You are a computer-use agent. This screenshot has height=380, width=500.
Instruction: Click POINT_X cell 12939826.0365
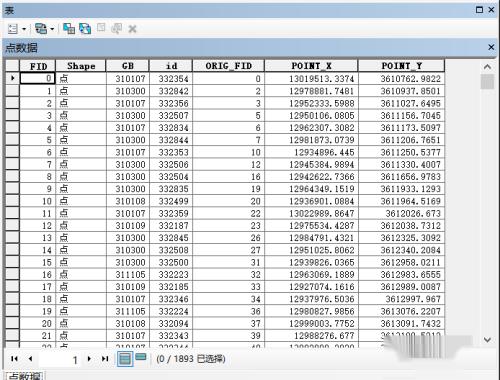(x=311, y=262)
